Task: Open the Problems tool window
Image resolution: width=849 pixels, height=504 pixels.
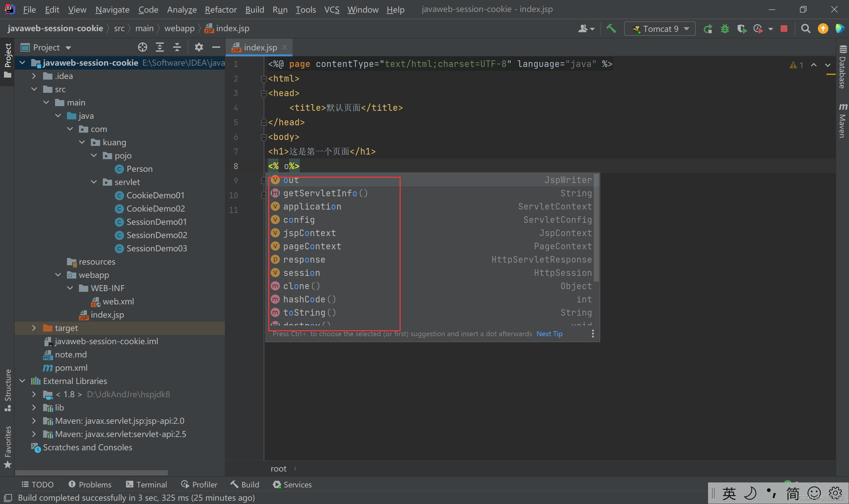Action: coord(90,485)
